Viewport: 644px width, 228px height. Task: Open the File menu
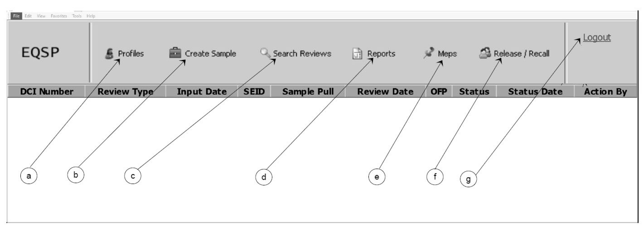click(17, 16)
